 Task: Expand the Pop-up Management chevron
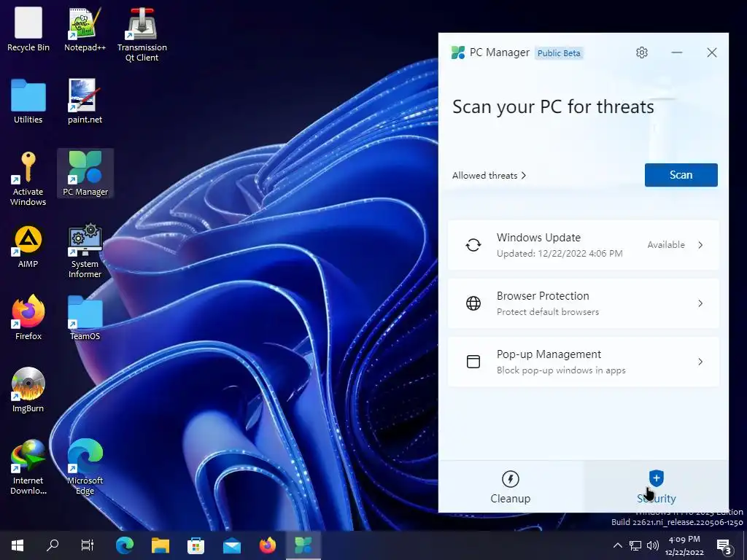coord(700,362)
